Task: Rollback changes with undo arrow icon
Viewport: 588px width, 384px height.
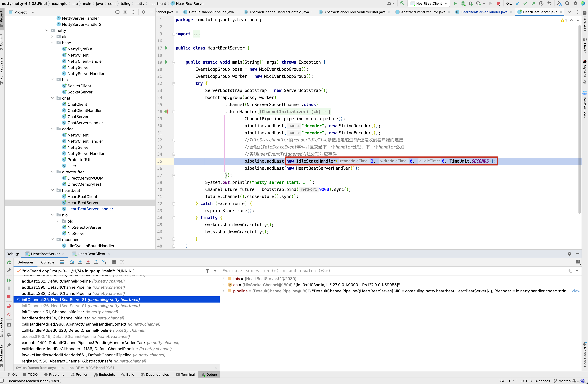Action: click(x=549, y=4)
